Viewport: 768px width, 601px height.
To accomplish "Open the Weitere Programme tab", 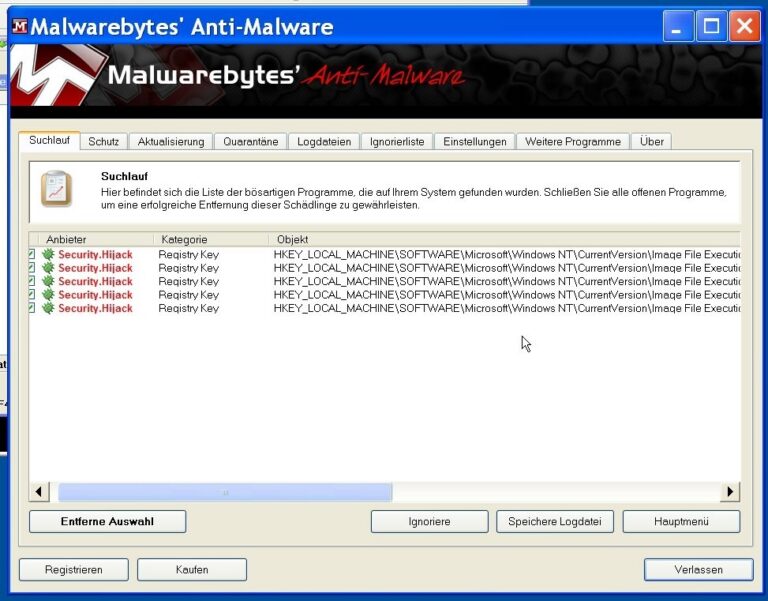I will tap(573, 142).
